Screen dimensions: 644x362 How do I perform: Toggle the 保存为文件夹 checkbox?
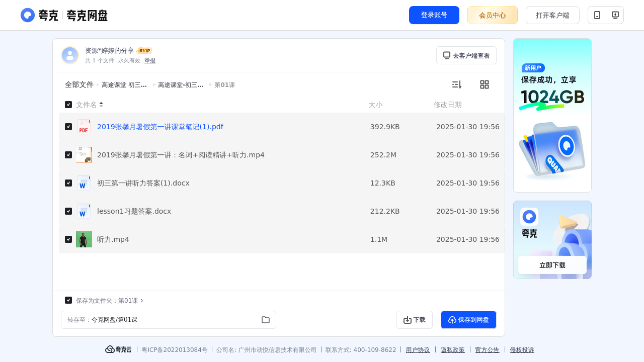point(68,300)
